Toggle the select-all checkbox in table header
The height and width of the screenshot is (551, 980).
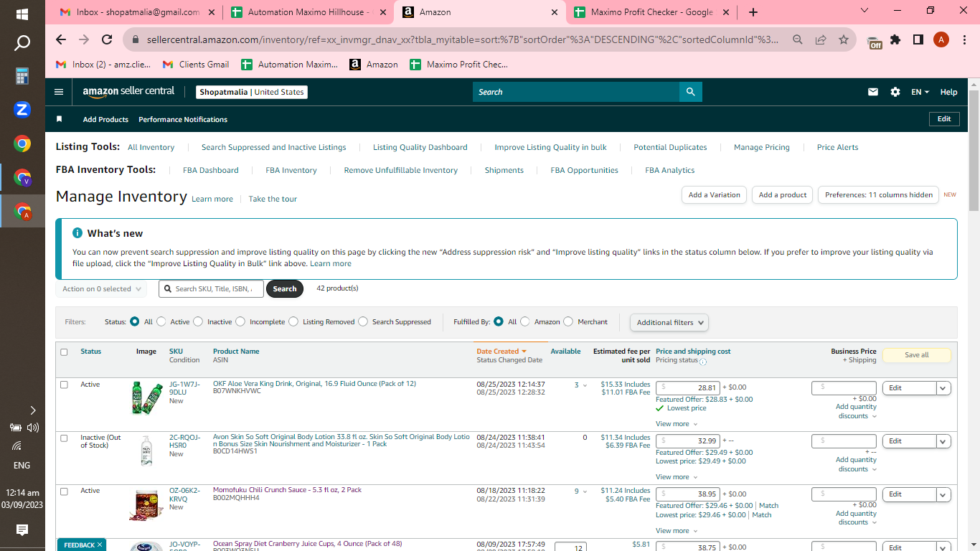(x=64, y=352)
